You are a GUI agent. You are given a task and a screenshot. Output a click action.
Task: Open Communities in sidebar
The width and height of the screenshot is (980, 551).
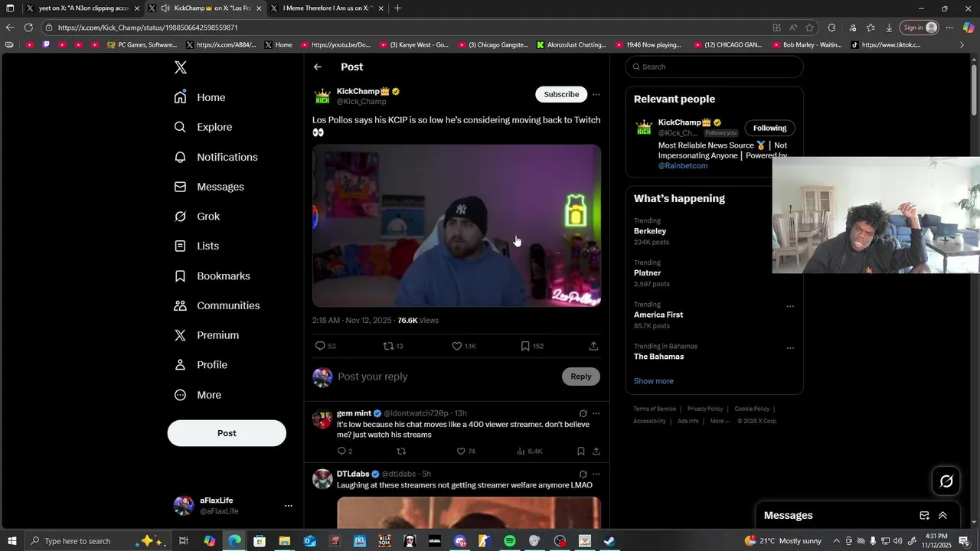click(217, 305)
